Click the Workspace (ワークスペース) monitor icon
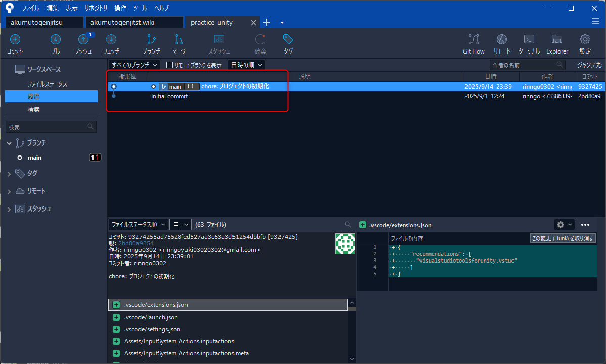Image resolution: width=606 pixels, height=364 pixels. (x=20, y=70)
